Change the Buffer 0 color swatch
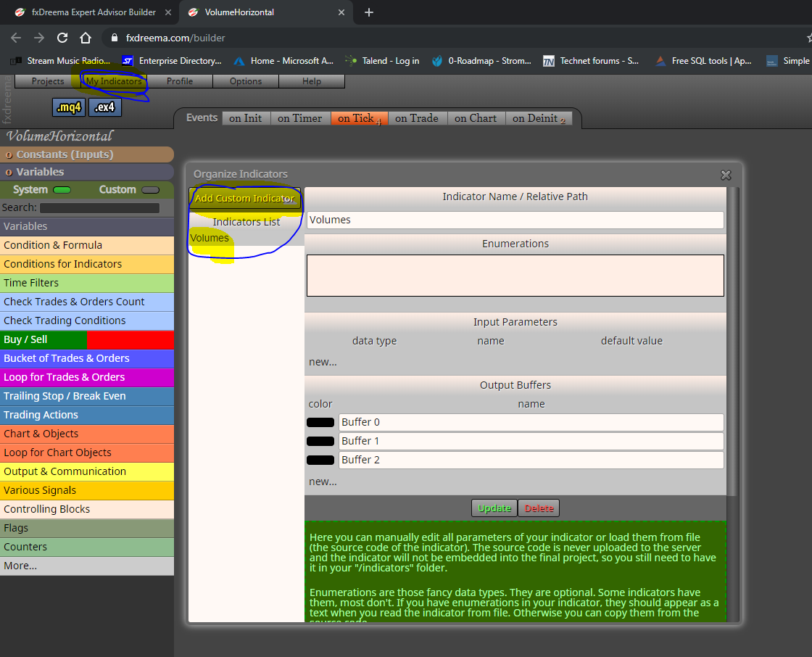This screenshot has height=657, width=812. pos(320,422)
